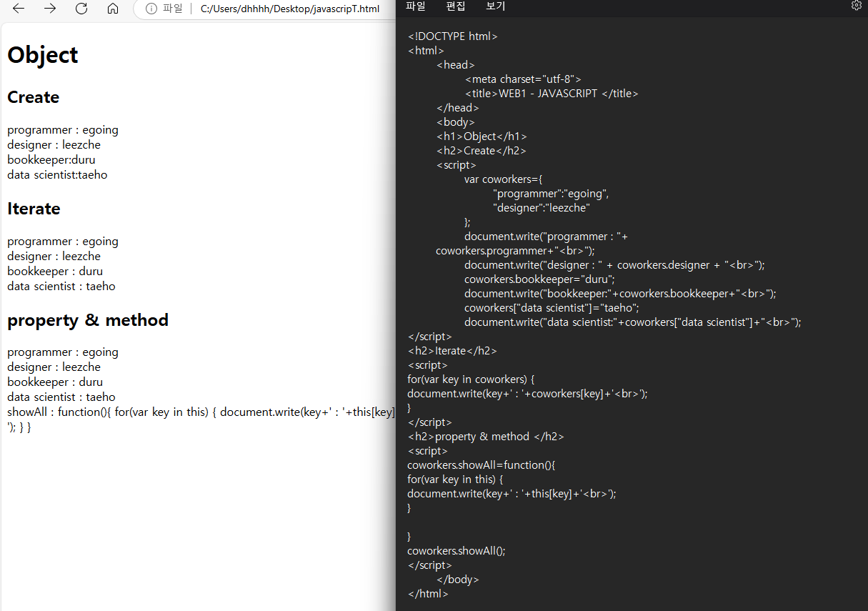Image resolution: width=868 pixels, height=611 pixels.
Task: Open the 편집 menu in Notepad
Action: 455,6
